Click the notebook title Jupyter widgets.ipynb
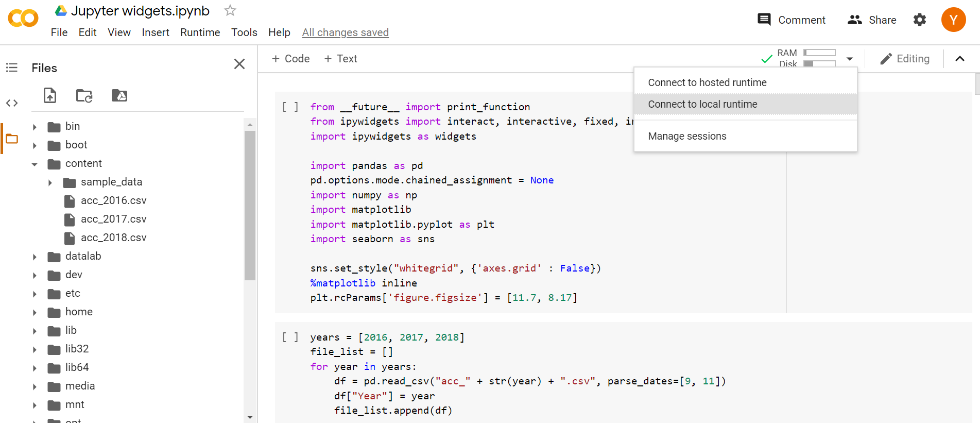 pyautogui.click(x=140, y=11)
